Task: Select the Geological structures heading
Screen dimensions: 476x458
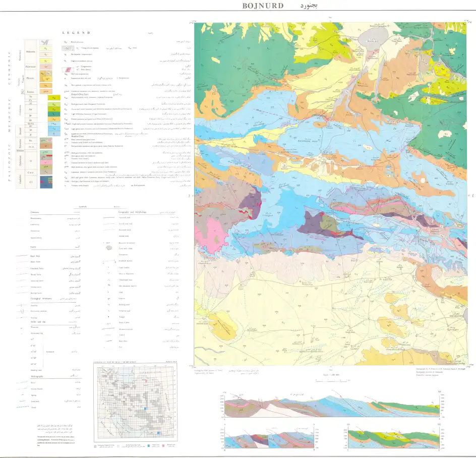Action: tap(41, 299)
